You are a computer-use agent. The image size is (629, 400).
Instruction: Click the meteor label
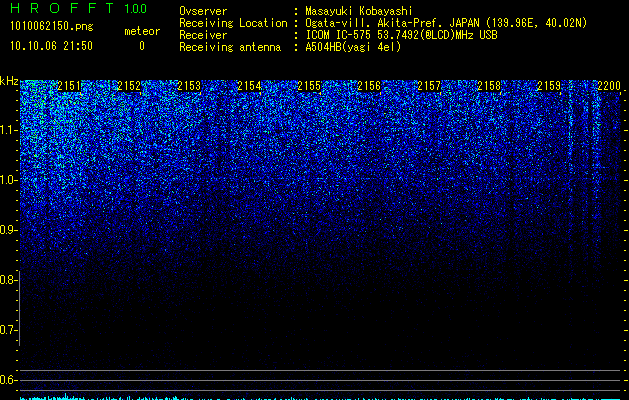click(142, 31)
